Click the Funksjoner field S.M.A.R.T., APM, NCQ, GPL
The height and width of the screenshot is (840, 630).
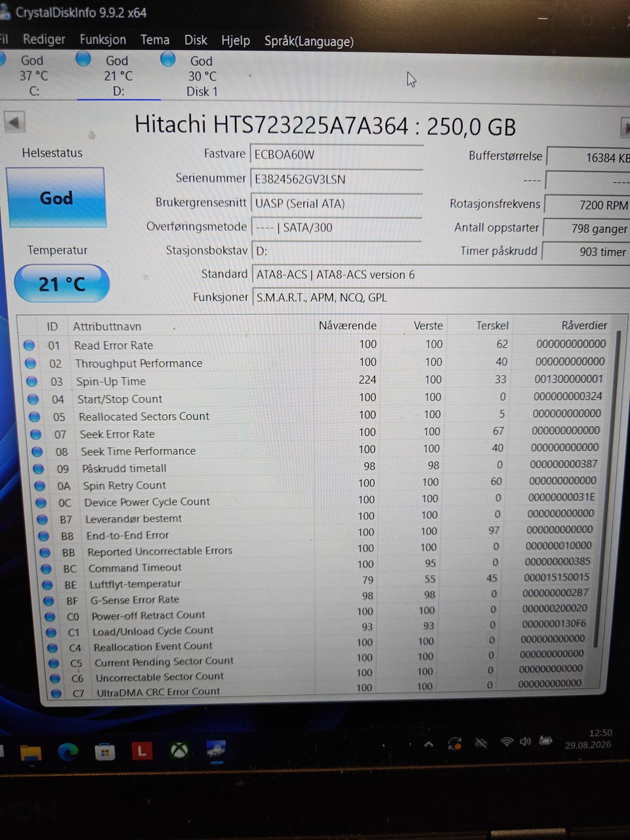440,297
